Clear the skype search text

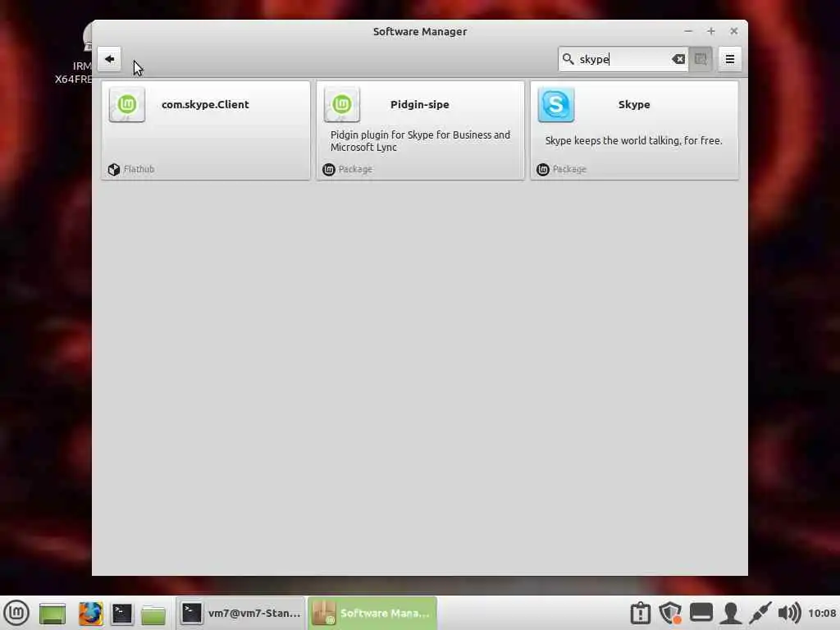pyautogui.click(x=678, y=59)
